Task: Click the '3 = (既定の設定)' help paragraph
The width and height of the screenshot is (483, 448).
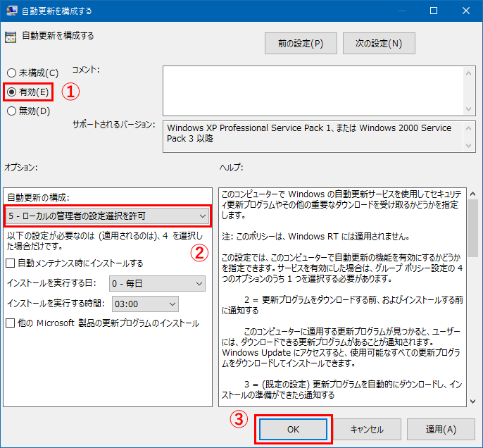Action: [341, 390]
